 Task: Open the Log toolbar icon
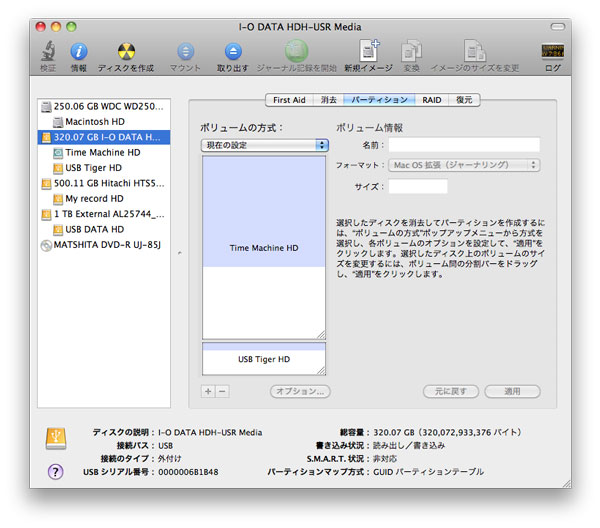pyautogui.click(x=553, y=51)
